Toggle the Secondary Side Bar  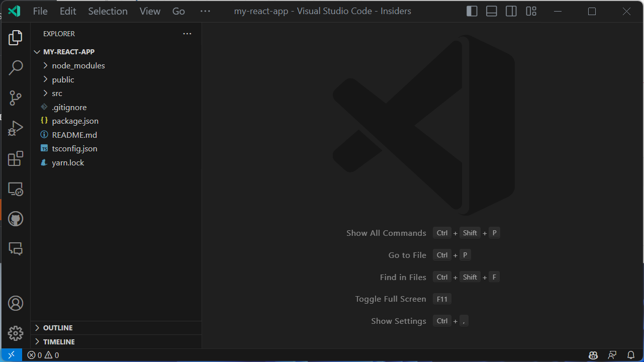pyautogui.click(x=511, y=11)
